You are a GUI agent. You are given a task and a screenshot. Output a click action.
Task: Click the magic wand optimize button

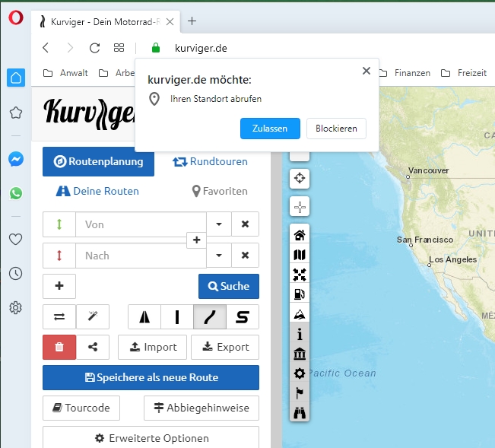93,316
